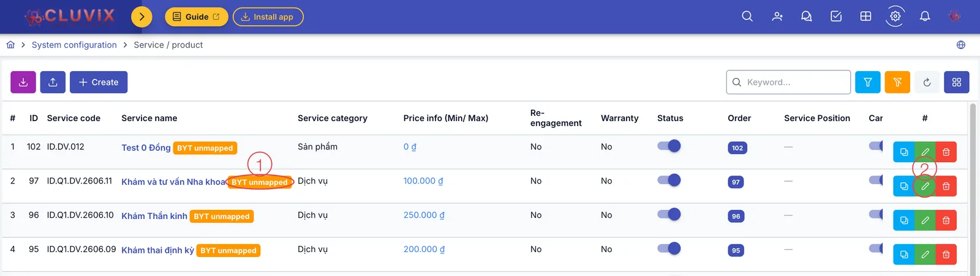Click price 0 ₫
The height and width of the screenshot is (276, 980).
(x=410, y=147)
